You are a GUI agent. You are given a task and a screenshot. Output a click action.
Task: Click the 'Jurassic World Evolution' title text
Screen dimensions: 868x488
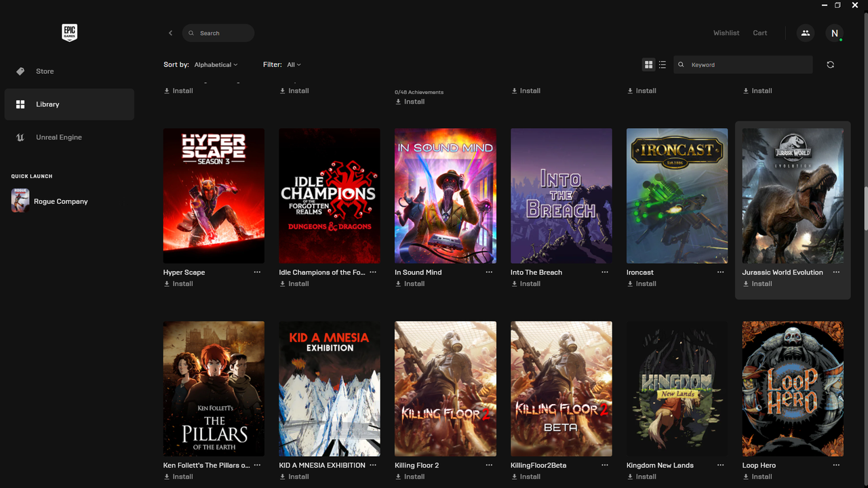pos(783,272)
